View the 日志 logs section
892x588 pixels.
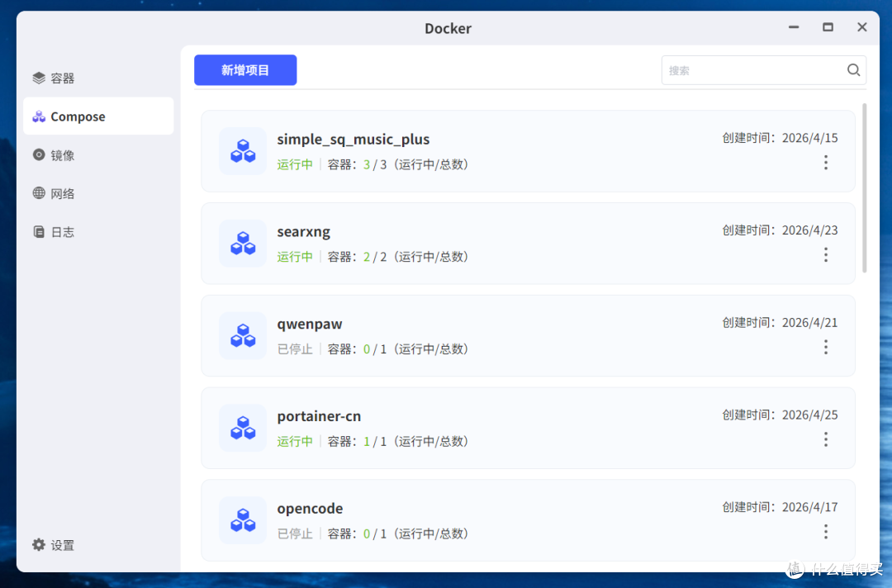pyautogui.click(x=98, y=232)
